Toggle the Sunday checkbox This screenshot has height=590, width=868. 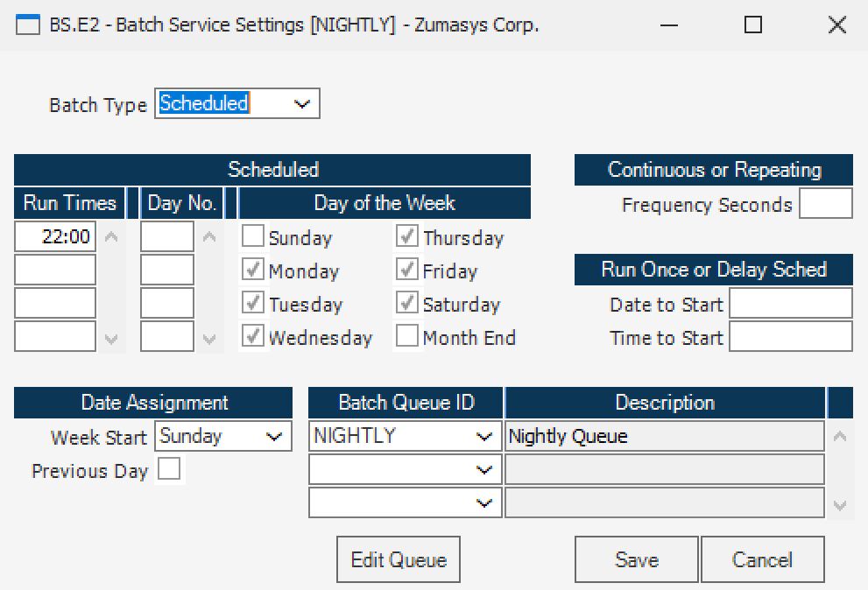(253, 236)
